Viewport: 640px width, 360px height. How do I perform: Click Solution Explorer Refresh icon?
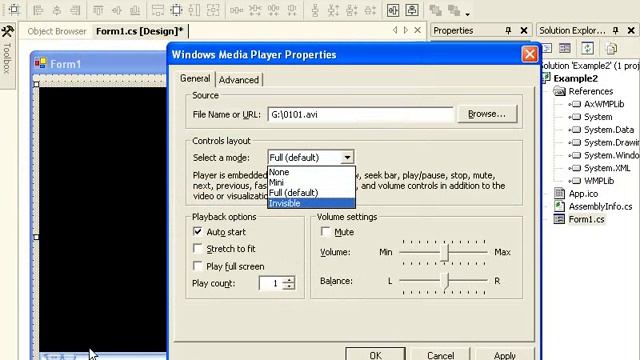[x=587, y=48]
